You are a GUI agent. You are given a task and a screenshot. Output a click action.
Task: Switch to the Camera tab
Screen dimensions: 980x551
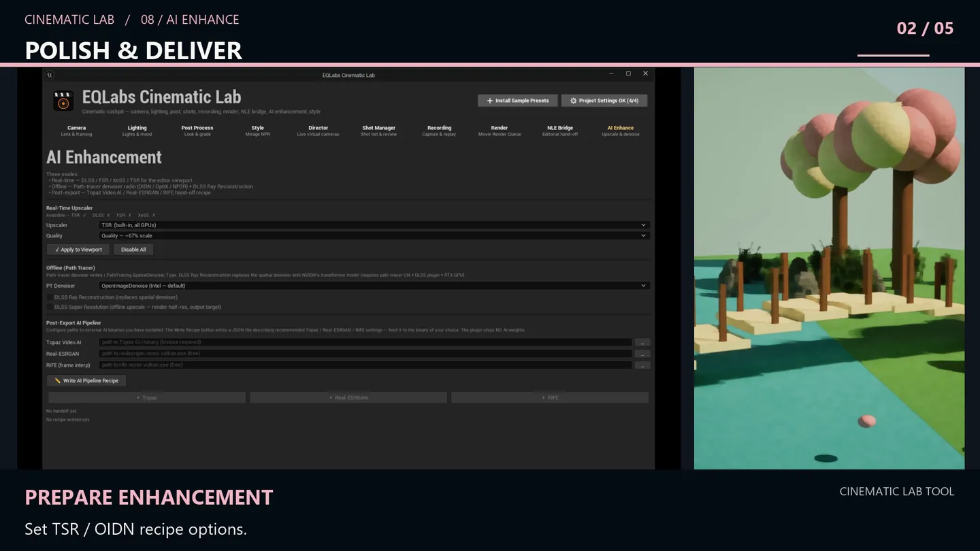(76, 131)
